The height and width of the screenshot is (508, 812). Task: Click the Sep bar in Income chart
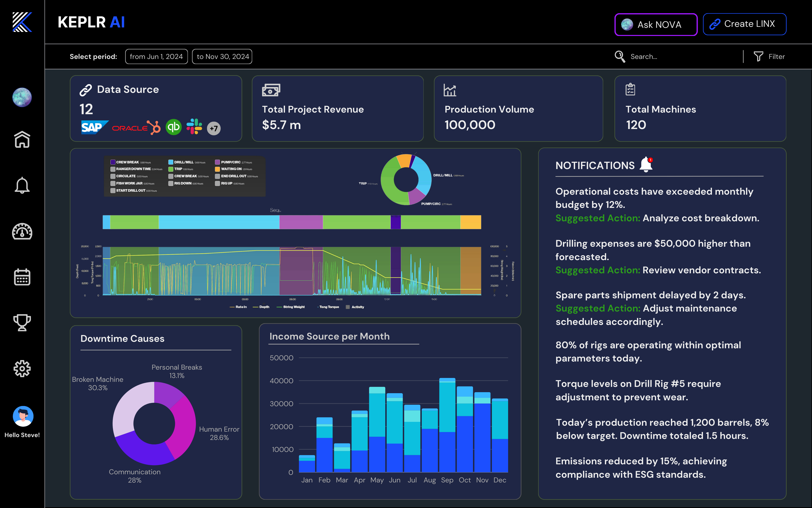447,425
